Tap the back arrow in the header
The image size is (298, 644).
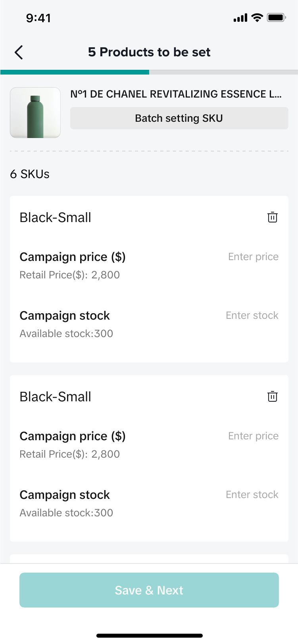[19, 52]
